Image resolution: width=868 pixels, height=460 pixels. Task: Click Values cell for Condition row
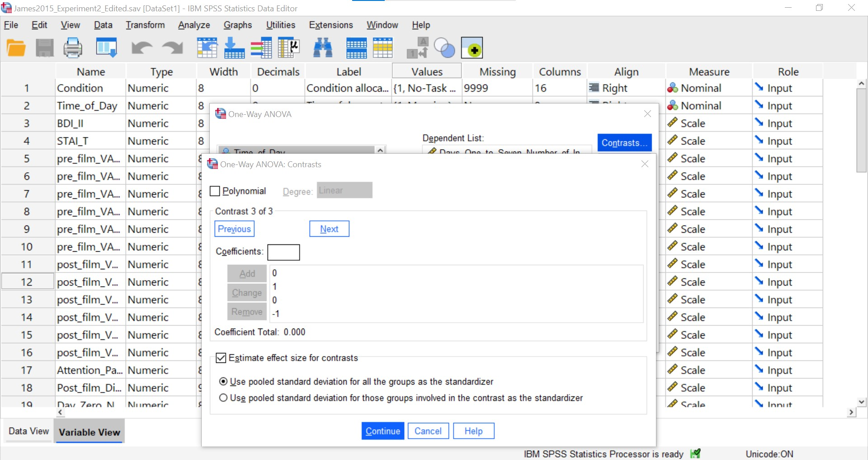pos(426,88)
